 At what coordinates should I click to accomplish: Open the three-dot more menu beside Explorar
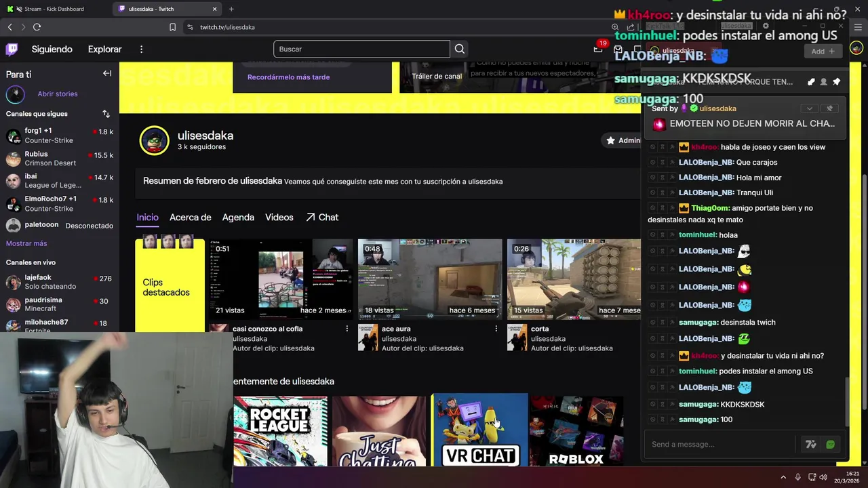coord(141,49)
